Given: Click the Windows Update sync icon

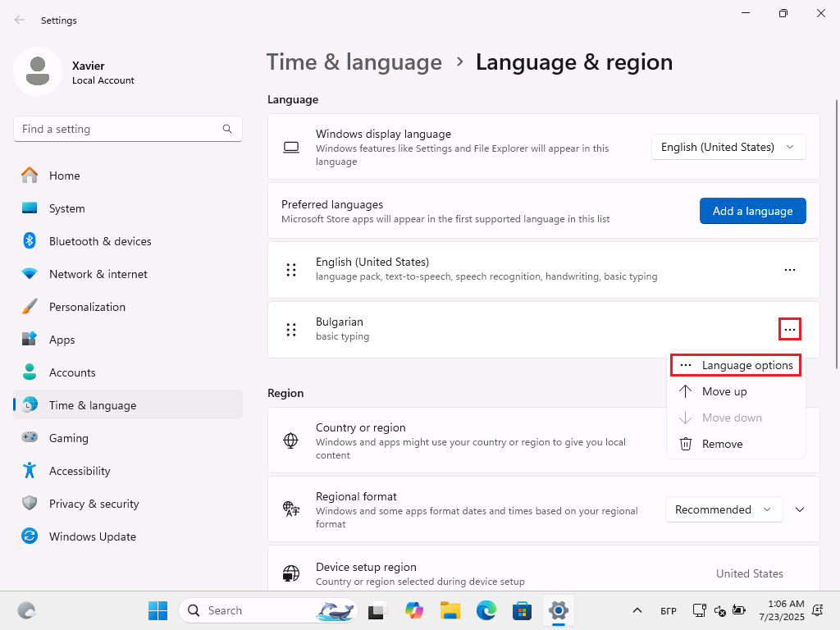Looking at the screenshot, I should point(30,536).
